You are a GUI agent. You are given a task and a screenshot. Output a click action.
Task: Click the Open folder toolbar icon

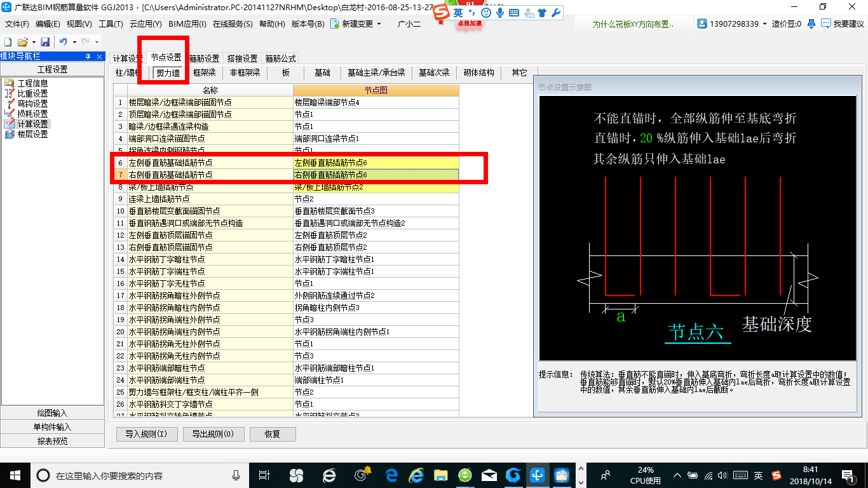tap(22, 42)
